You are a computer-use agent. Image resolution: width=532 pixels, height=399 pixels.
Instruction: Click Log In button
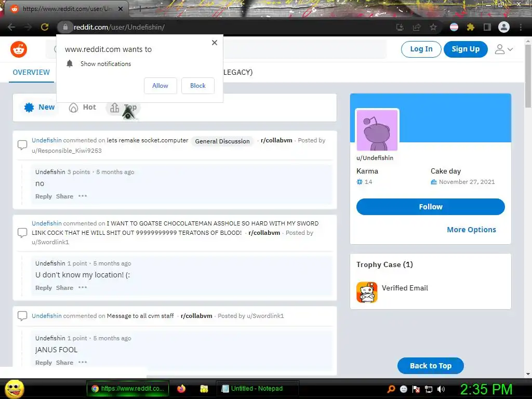coord(421,49)
